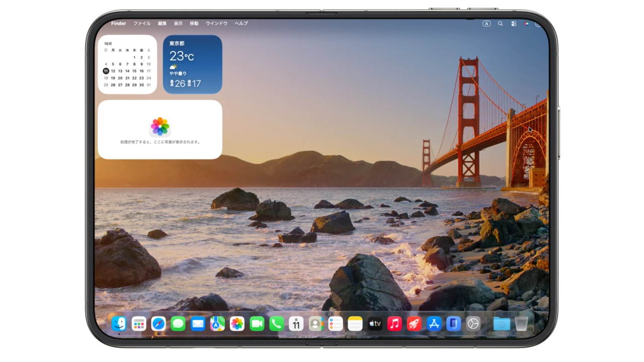Start FaceTime from the Dock
The image size is (644, 362).
(x=257, y=324)
